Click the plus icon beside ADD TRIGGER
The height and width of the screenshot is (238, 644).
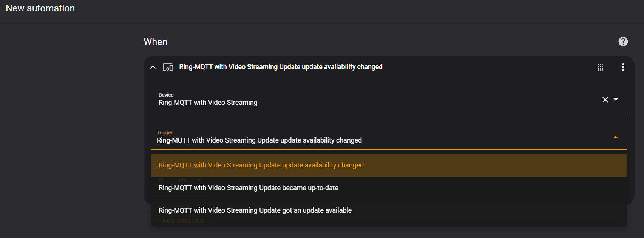155,221
